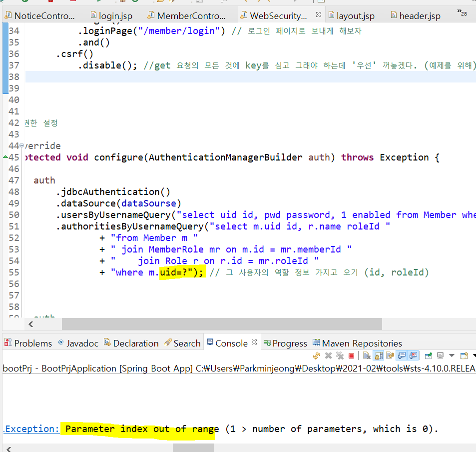Click the Exception: link in console
Viewport: 476px width, 452px height.
click(31, 429)
